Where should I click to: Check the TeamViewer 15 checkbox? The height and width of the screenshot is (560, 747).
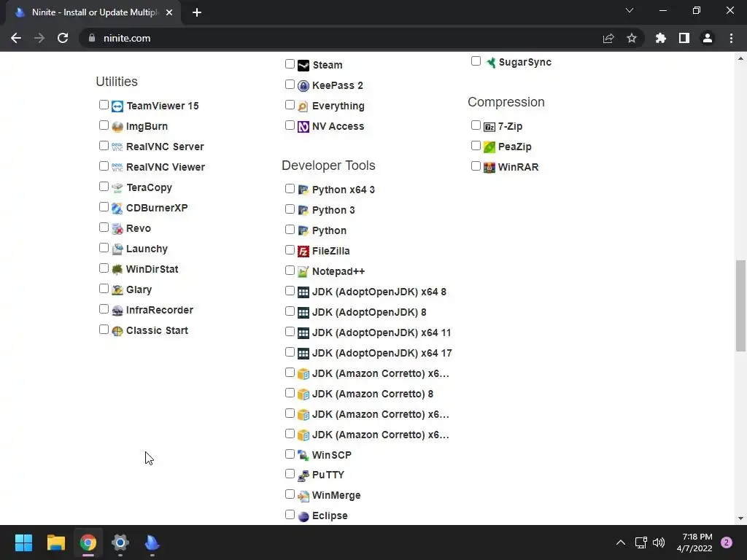coord(104,105)
